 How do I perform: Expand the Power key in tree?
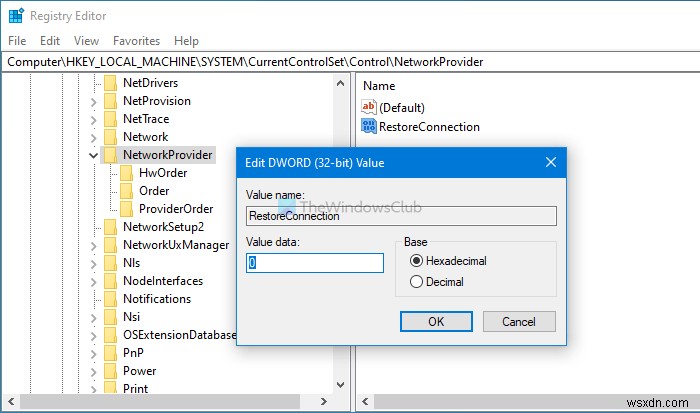(93, 371)
